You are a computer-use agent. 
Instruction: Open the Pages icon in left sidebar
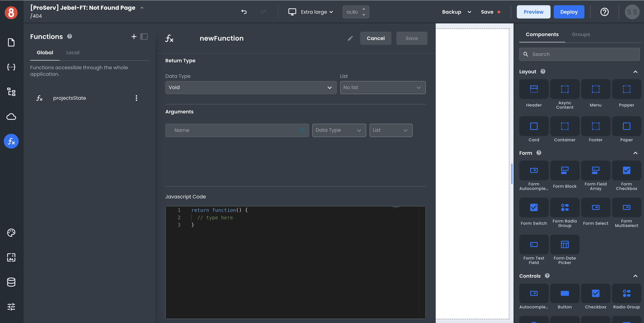coord(11,42)
